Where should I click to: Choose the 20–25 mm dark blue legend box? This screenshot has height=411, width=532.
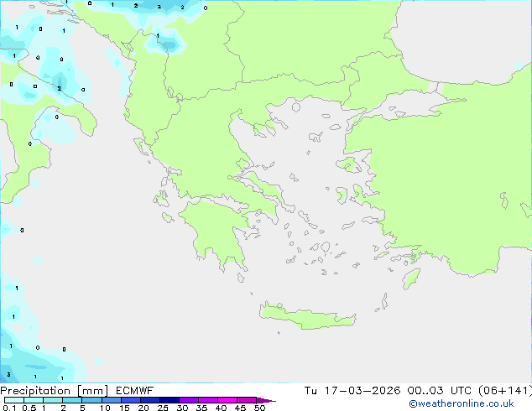coord(149,400)
